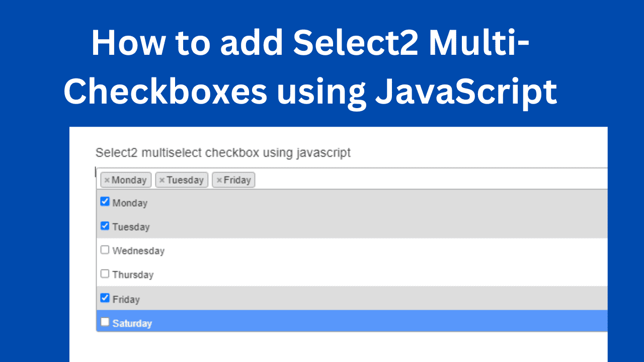The height and width of the screenshot is (362, 644).
Task: Click the Friday selected tag chip
Action: (x=233, y=180)
